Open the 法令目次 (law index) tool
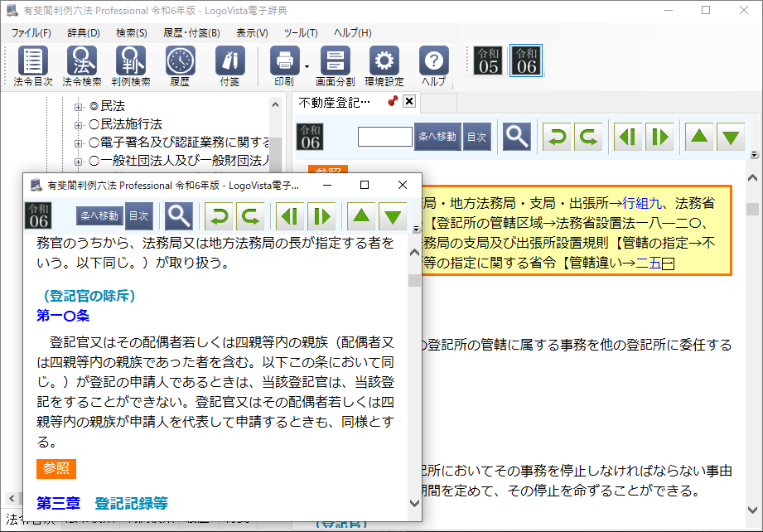 pos(33,66)
